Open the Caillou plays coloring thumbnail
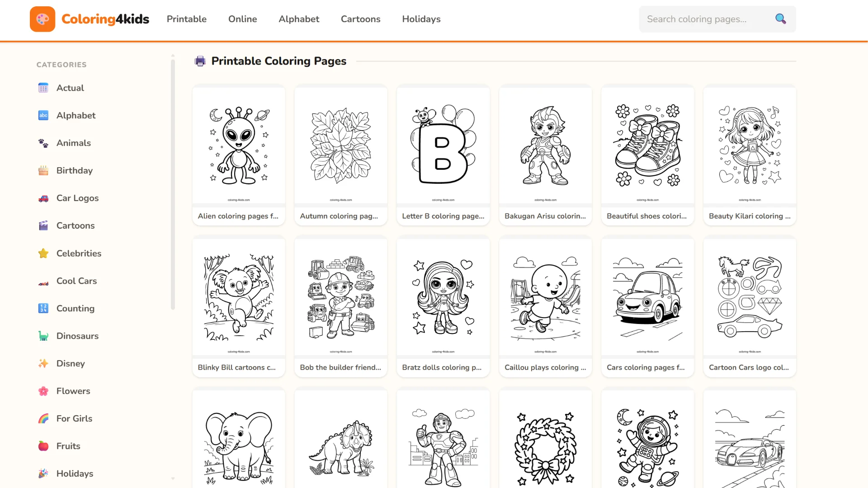 pos(545,297)
